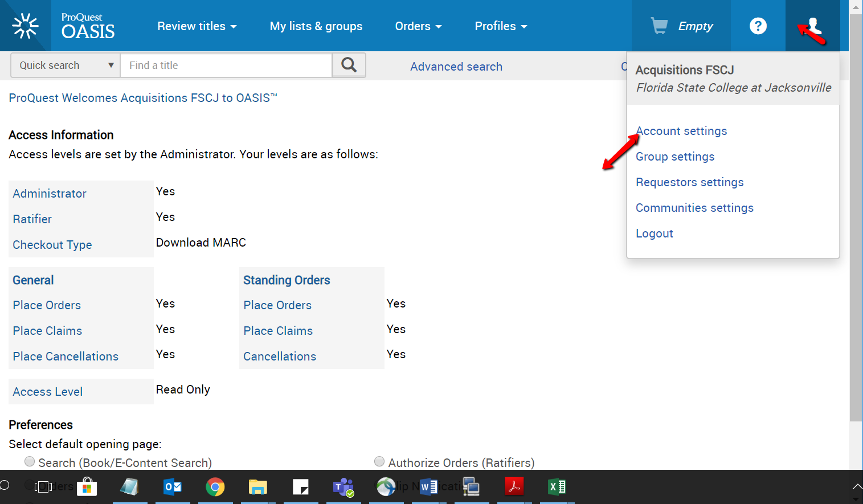Click the Task View taskbar icon
The width and height of the screenshot is (863, 504).
(43, 486)
